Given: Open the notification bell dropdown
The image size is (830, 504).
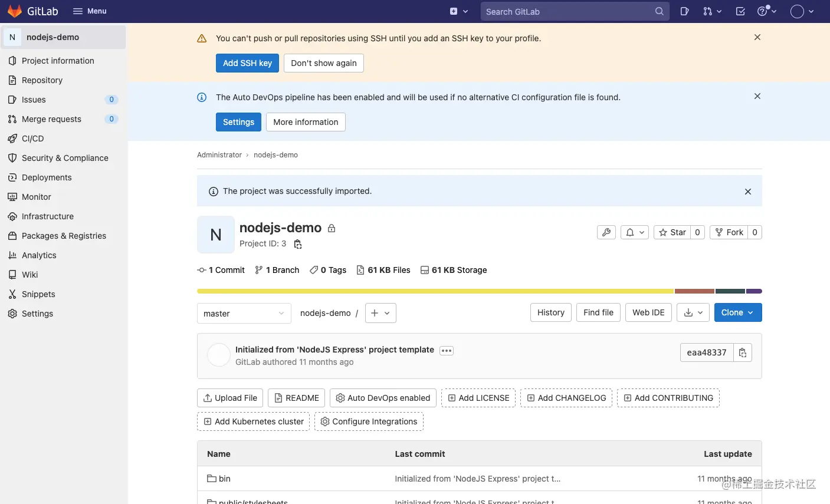Looking at the screenshot, I should point(635,232).
